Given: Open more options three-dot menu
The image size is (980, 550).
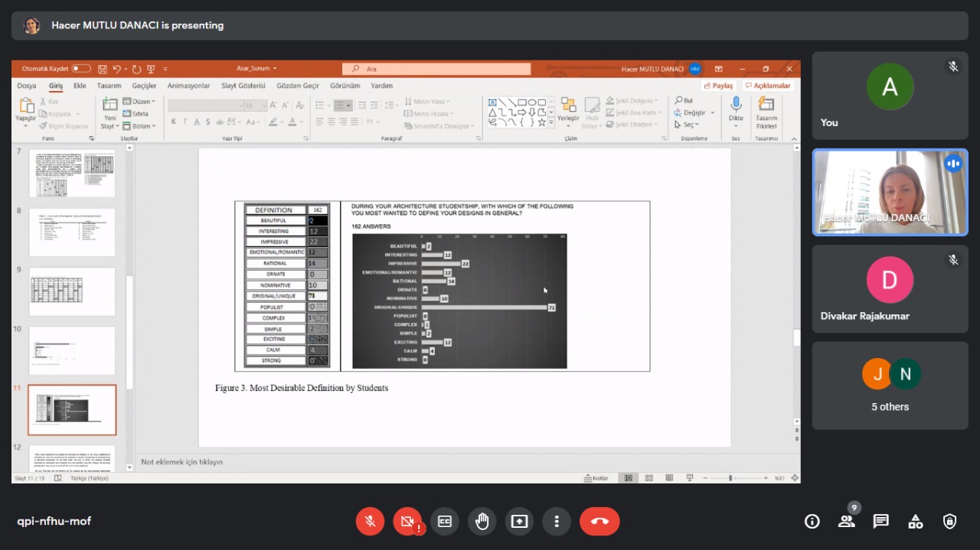Looking at the screenshot, I should click(557, 521).
